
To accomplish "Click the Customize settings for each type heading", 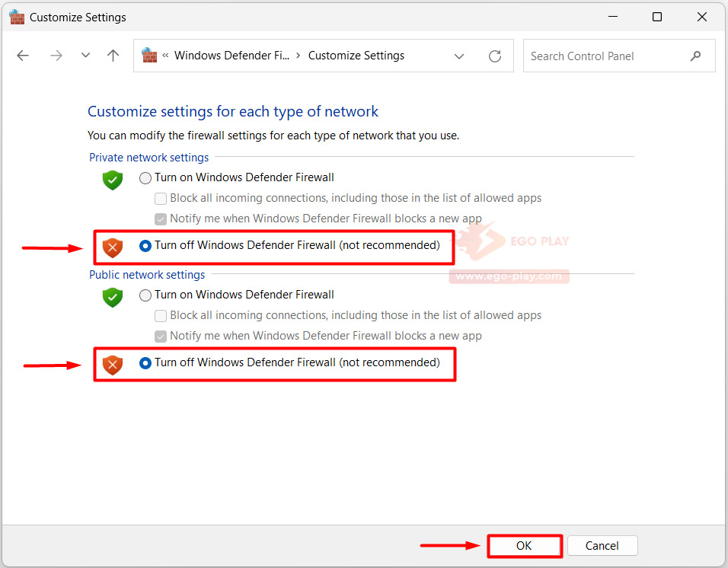I will [233, 111].
